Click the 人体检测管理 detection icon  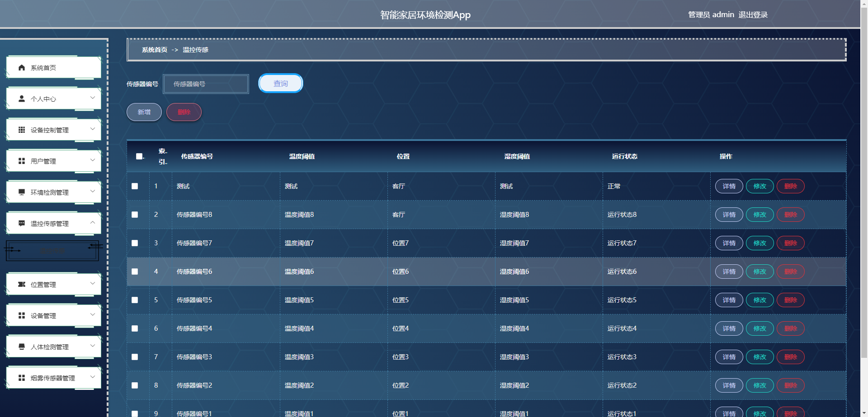pyautogui.click(x=21, y=347)
